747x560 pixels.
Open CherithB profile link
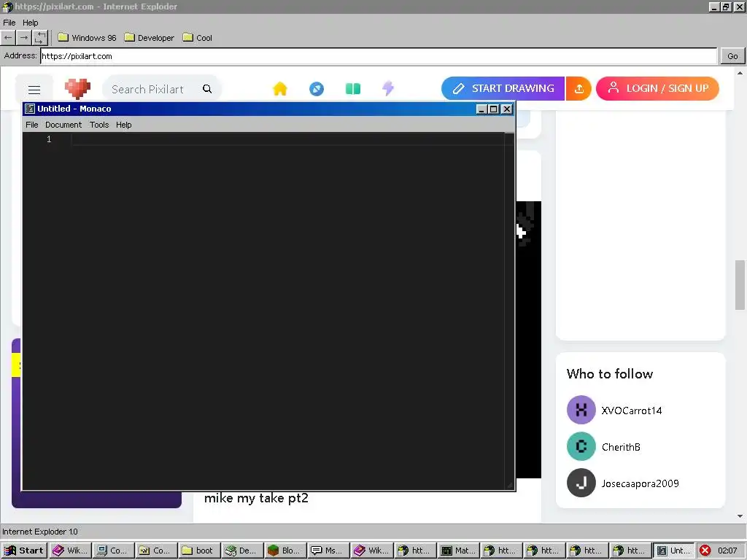tap(621, 447)
